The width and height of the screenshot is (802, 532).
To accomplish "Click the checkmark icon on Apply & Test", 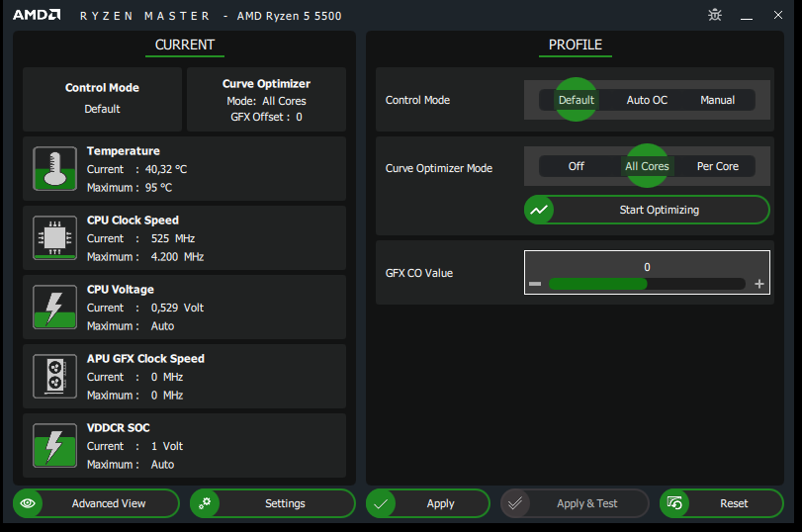I will [515, 503].
